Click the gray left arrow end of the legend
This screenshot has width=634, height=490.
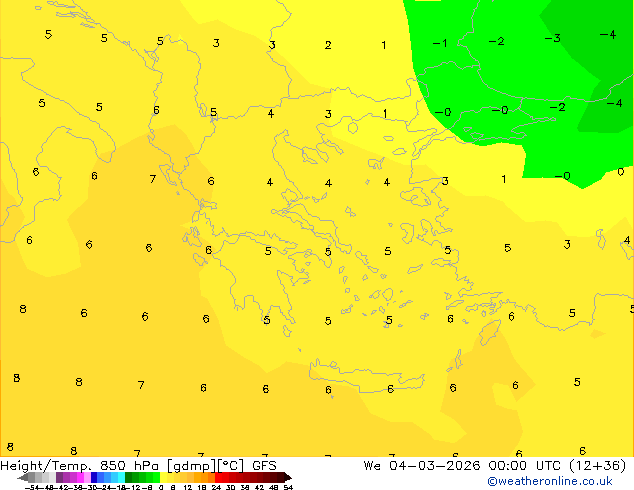23,478
